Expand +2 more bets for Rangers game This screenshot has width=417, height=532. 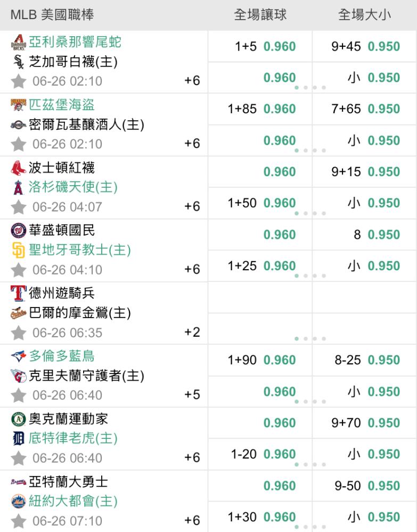(192, 332)
